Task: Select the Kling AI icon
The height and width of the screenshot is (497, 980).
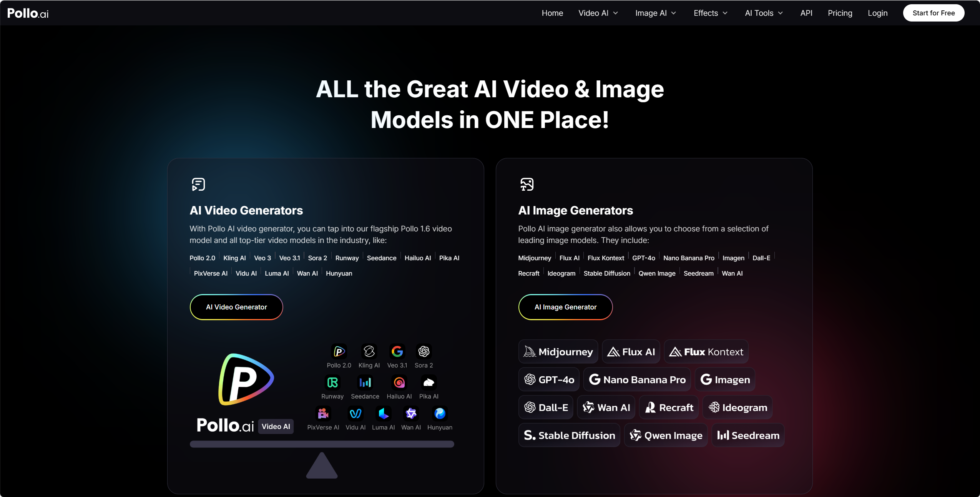Action: [369, 351]
